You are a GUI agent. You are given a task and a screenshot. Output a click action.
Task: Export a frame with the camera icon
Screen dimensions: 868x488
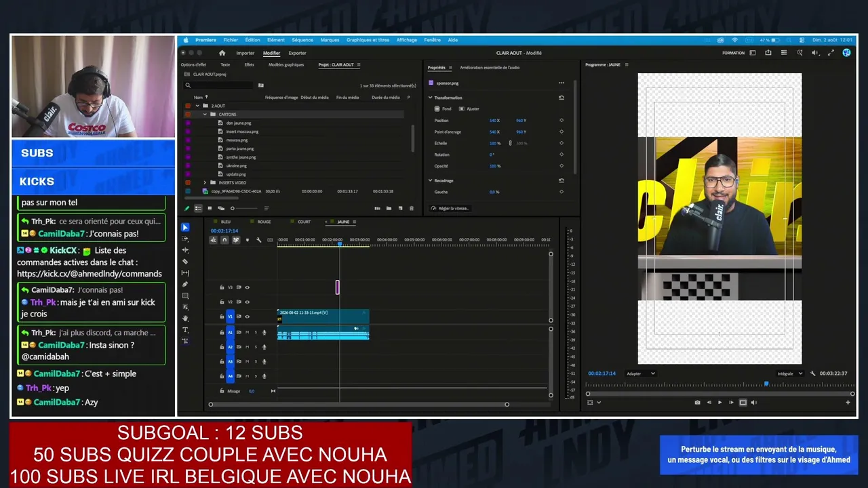pyautogui.click(x=697, y=403)
